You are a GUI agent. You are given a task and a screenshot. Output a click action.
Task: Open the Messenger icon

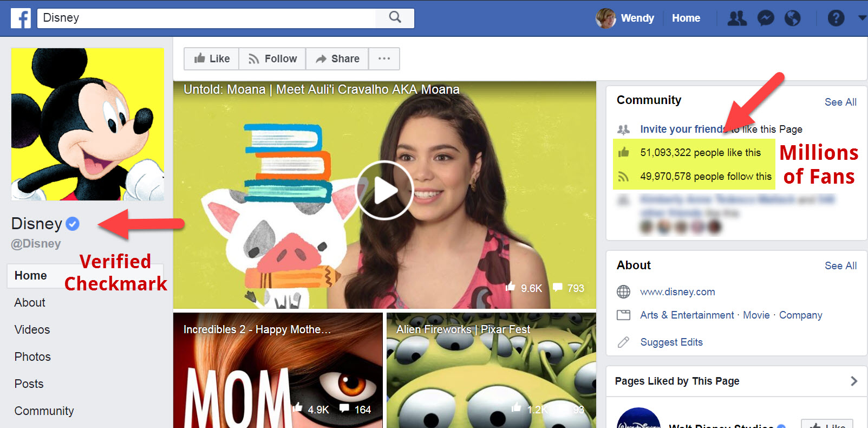[766, 18]
